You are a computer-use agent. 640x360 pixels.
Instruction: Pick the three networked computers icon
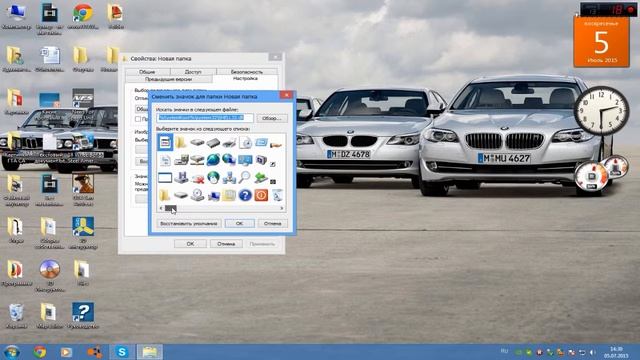(229, 177)
